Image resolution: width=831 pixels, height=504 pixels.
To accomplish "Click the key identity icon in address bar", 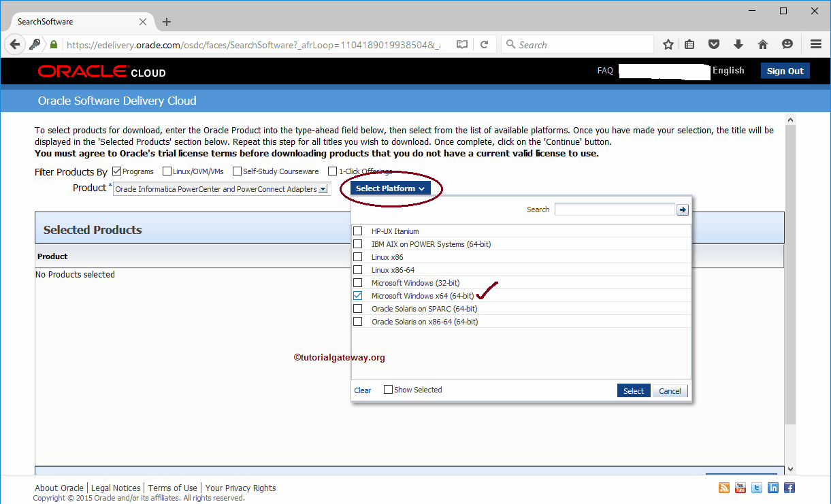I will pyautogui.click(x=35, y=44).
